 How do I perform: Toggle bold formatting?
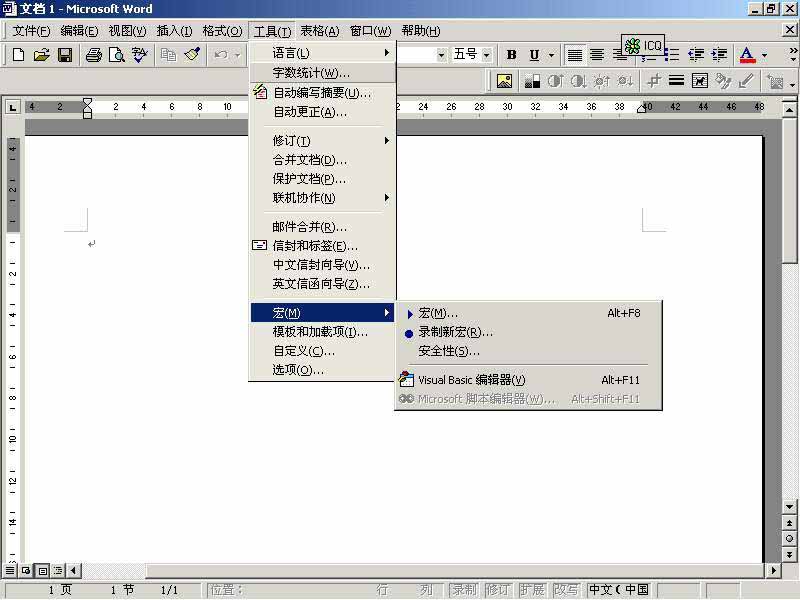(511, 57)
